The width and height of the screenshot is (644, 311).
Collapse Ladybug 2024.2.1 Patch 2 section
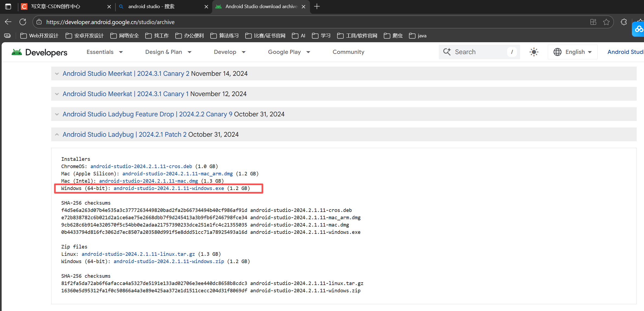pos(344,135)
